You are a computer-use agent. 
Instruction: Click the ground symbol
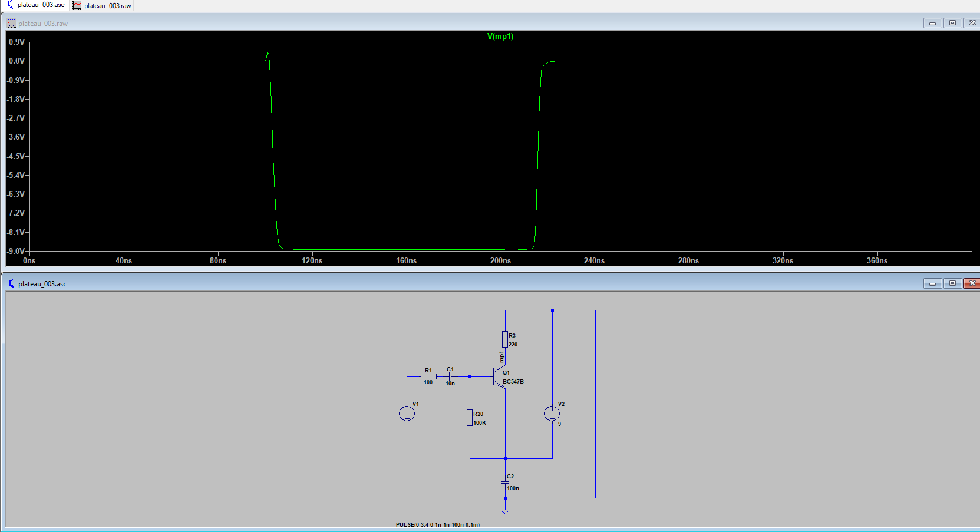coord(505,511)
